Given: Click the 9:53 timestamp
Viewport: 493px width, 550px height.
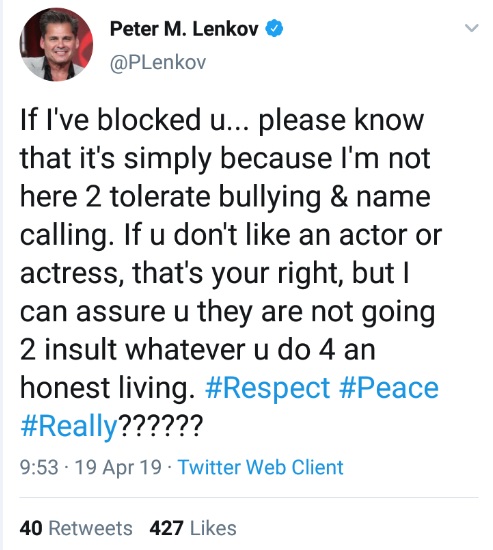Looking at the screenshot, I should (39, 468).
